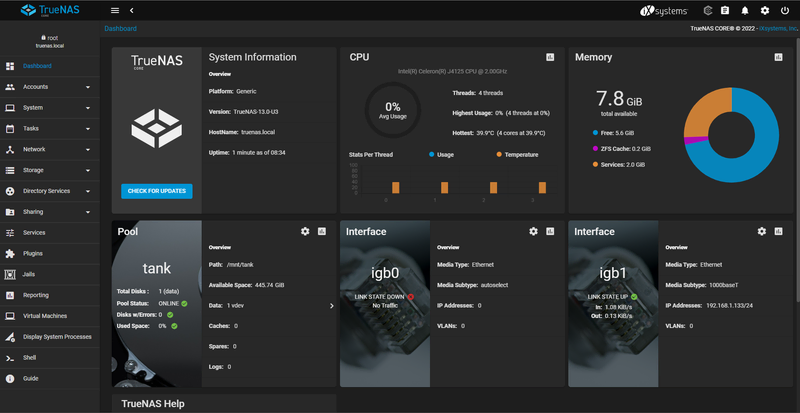Toggle the hamburger menu in top bar
This screenshot has height=413, width=800.
[115, 10]
